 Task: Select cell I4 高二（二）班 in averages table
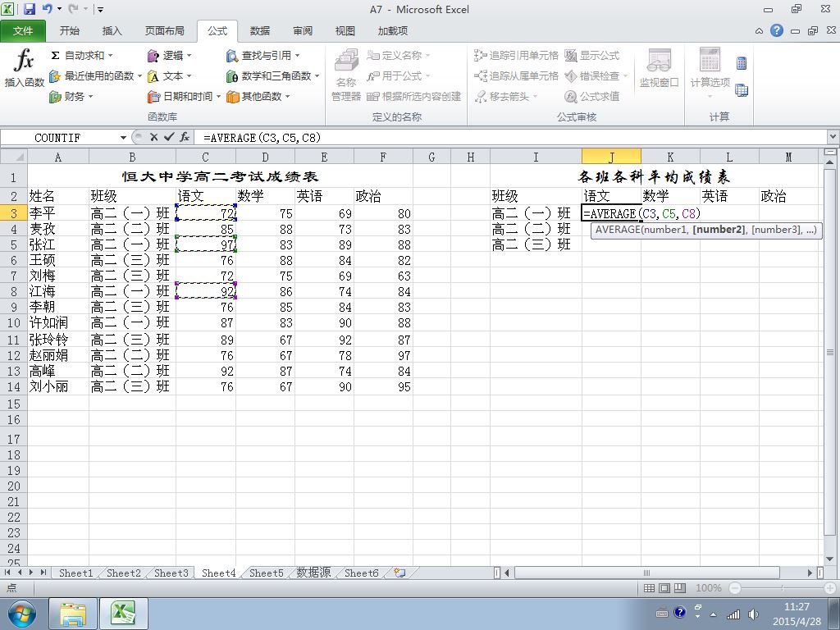click(536, 230)
